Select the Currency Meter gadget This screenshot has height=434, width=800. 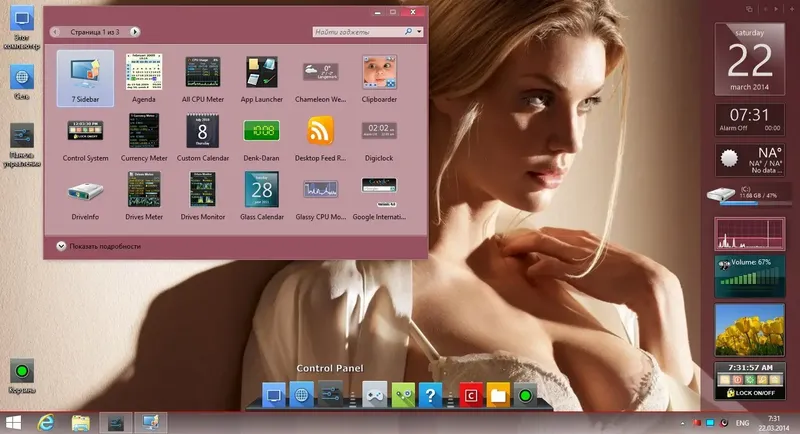[144, 137]
